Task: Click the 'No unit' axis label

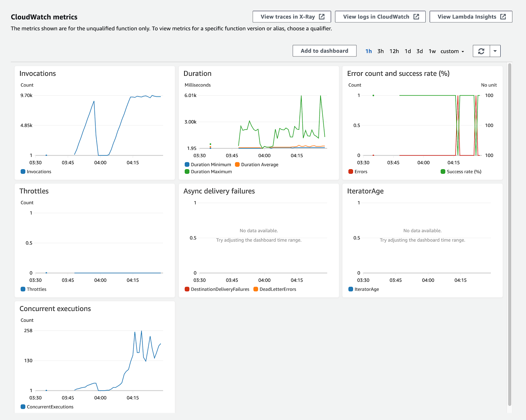Action: tap(489, 85)
